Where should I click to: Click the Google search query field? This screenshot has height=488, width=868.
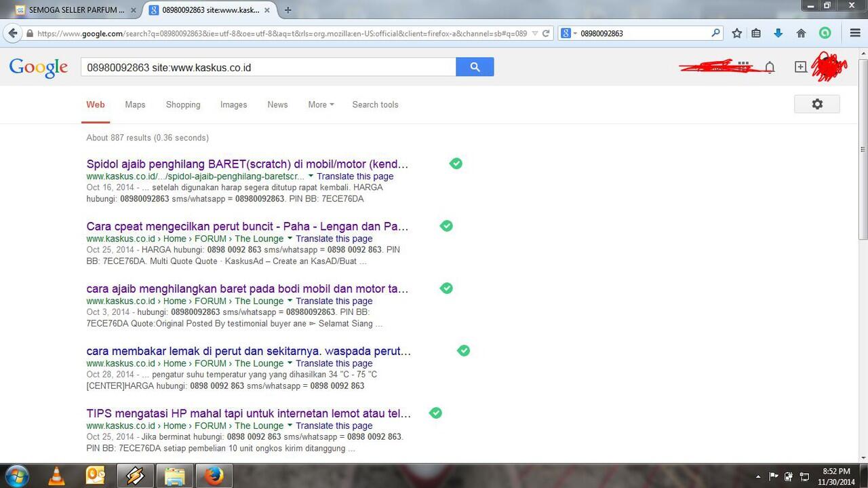pyautogui.click(x=269, y=67)
